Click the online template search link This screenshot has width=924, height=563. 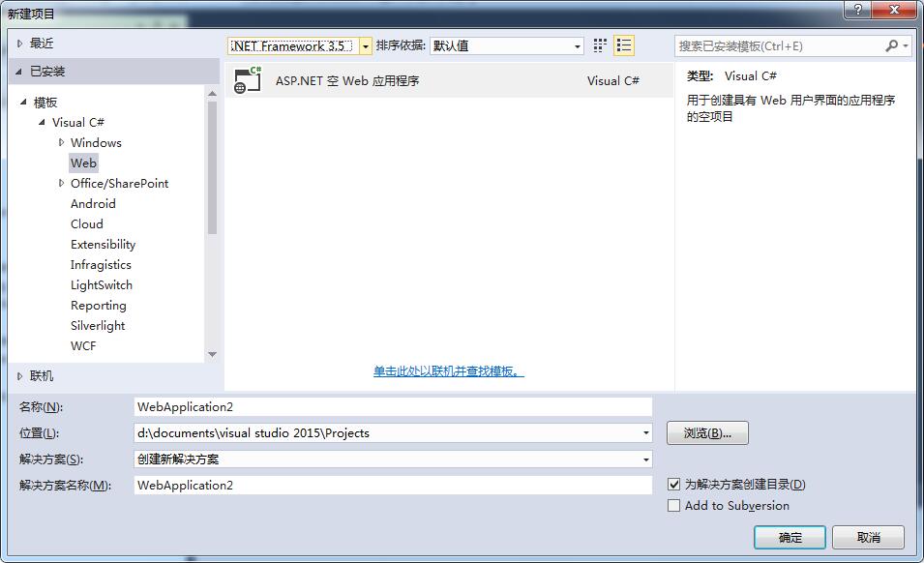tap(449, 371)
